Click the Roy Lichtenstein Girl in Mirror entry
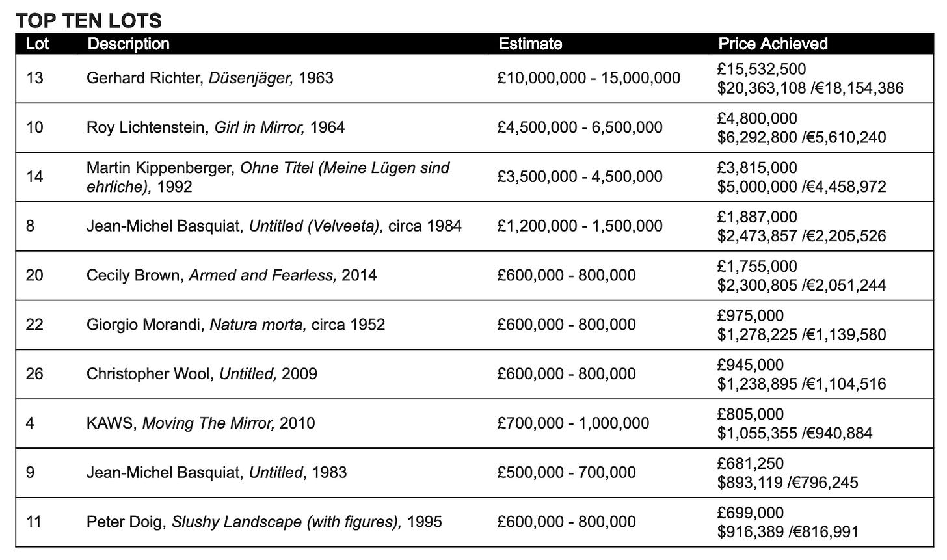947x560 pixels. (x=215, y=127)
